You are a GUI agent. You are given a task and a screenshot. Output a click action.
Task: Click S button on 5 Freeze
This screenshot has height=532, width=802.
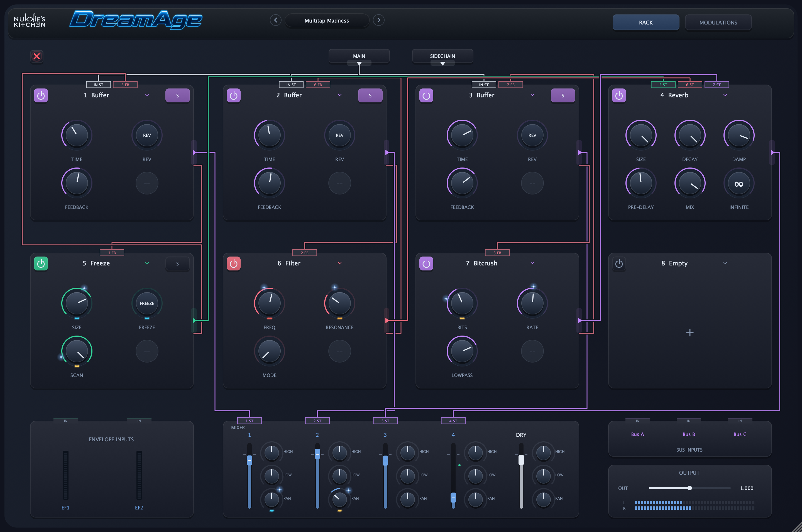(x=177, y=263)
